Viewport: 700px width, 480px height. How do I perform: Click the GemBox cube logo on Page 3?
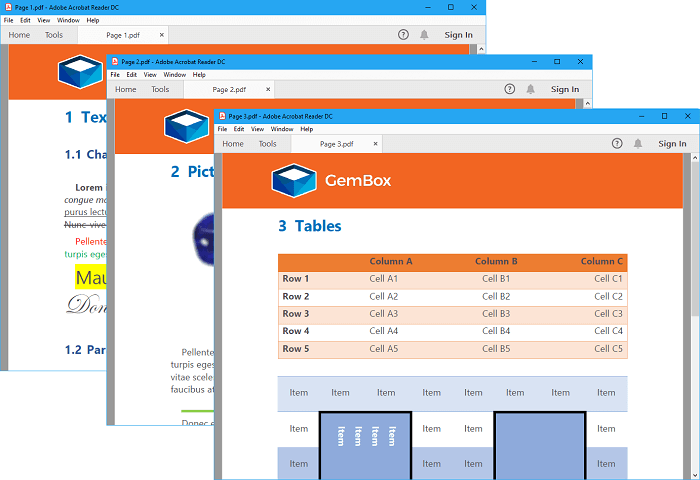293,181
